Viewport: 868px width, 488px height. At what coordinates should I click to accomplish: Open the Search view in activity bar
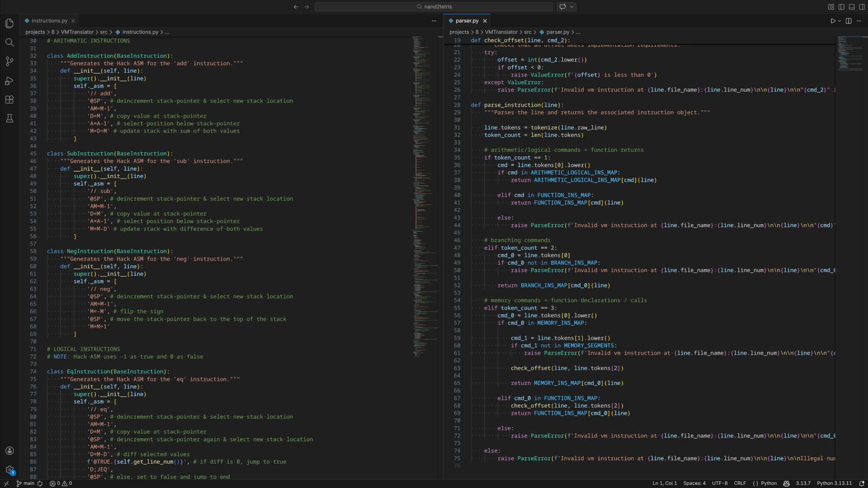click(x=9, y=42)
